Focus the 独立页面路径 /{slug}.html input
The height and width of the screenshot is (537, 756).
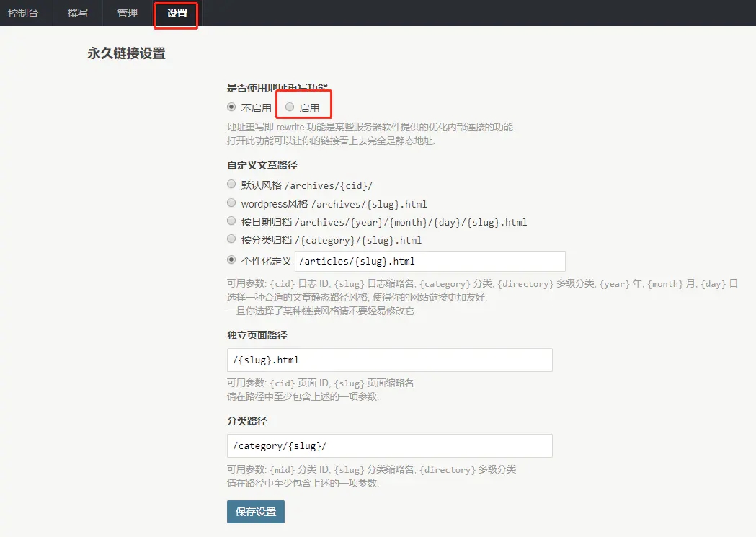389,360
